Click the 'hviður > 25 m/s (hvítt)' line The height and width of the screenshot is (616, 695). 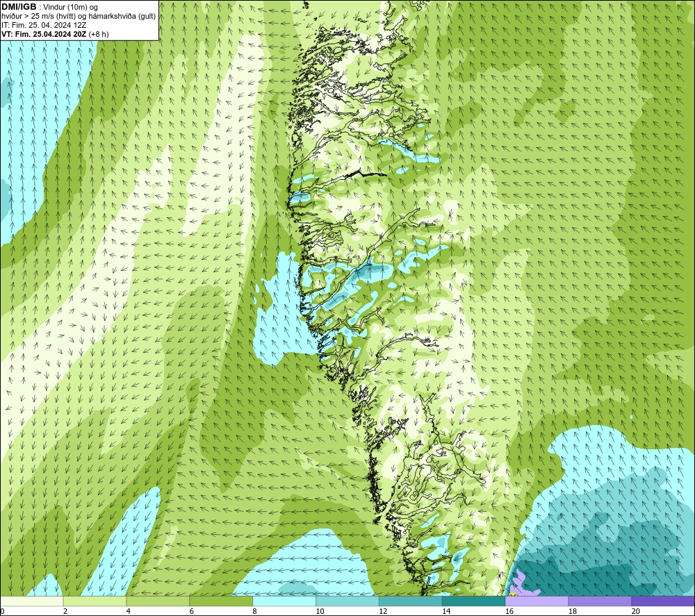(x=39, y=16)
